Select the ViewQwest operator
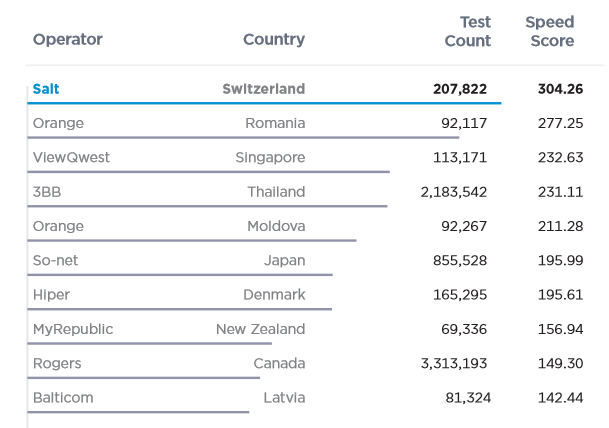The image size is (609, 428). [71, 157]
